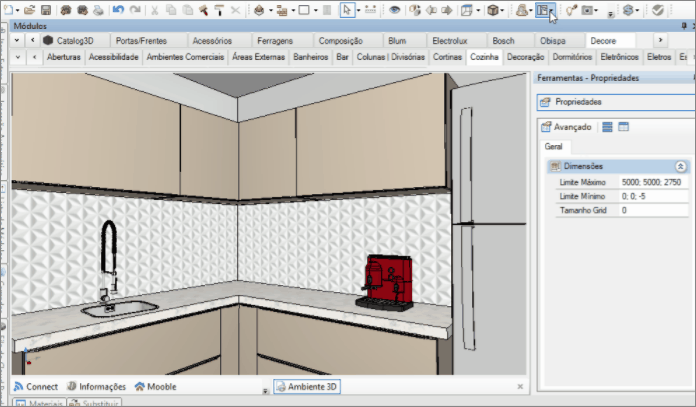Viewport: 696px width, 407px height.
Task: Activate the arrow selection tool
Action: (347, 10)
